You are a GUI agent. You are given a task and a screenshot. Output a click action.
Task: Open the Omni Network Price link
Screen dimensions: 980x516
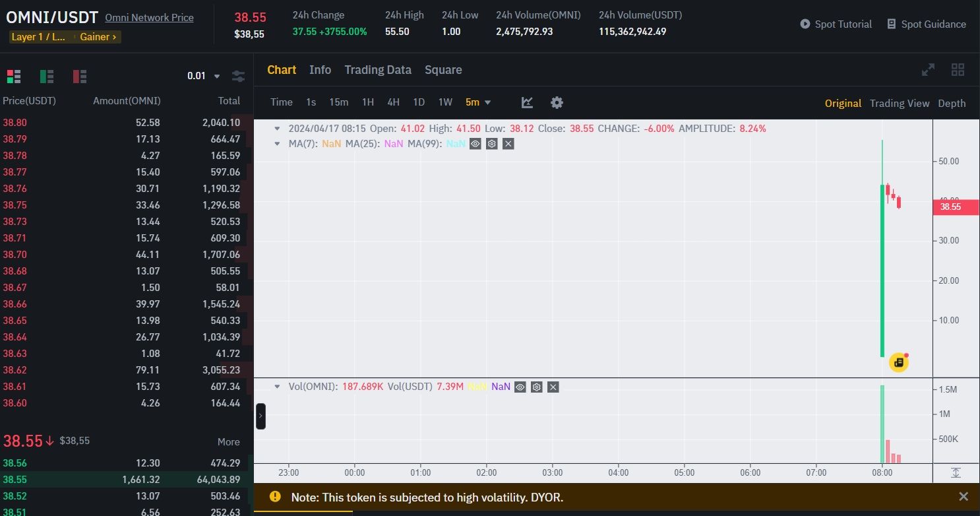point(150,18)
